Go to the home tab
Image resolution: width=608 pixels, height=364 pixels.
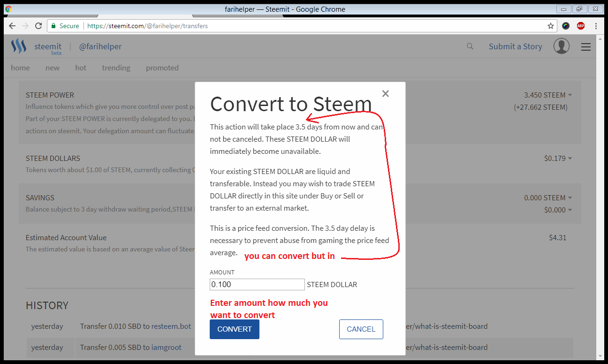[x=20, y=68]
